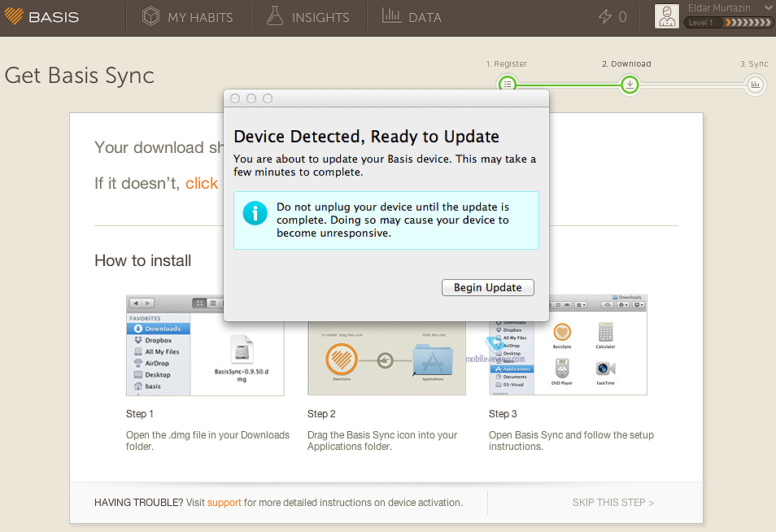Click the Step 3 Applications thumbnail
This screenshot has width=776, height=532.
click(568, 346)
